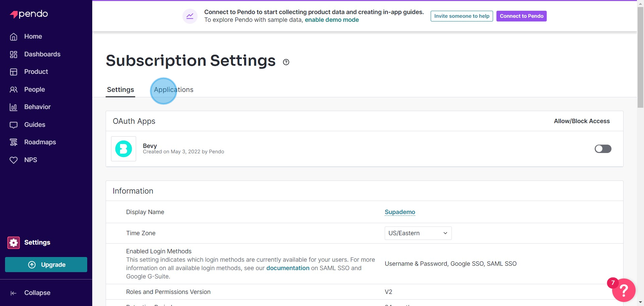The width and height of the screenshot is (644, 306).
Task: Open Home via house icon
Action: (13, 37)
